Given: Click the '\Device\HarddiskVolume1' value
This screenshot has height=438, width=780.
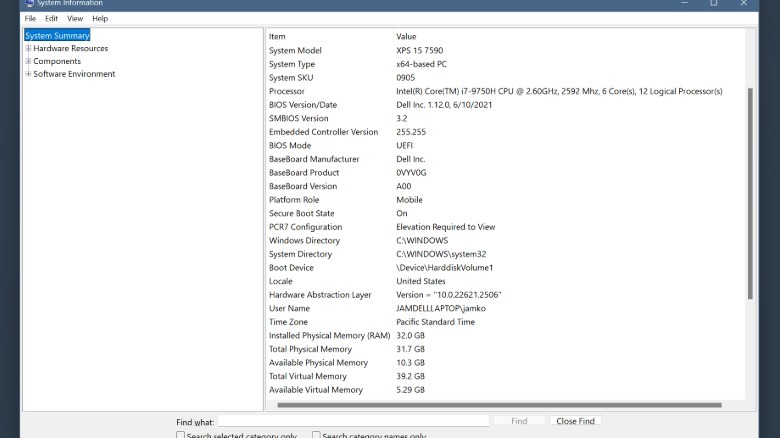Looking at the screenshot, I should 444,267.
